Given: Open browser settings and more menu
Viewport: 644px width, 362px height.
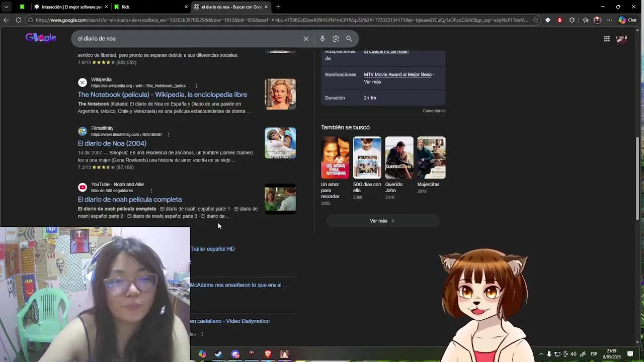Looking at the screenshot, I should pyautogui.click(x=609, y=20).
